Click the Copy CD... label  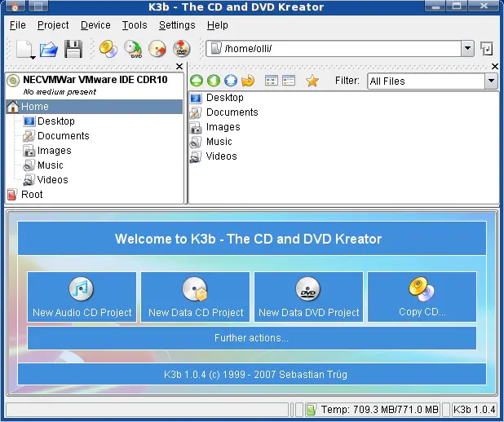[422, 312]
